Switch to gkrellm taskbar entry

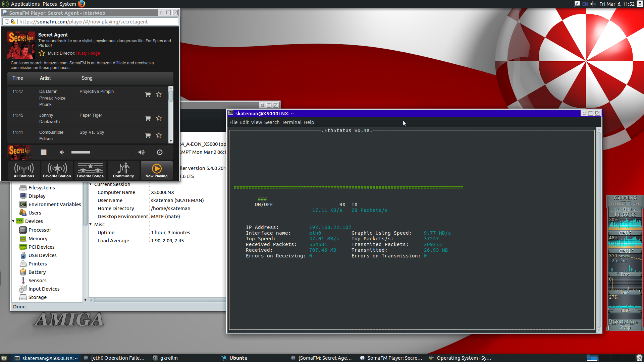point(165,358)
